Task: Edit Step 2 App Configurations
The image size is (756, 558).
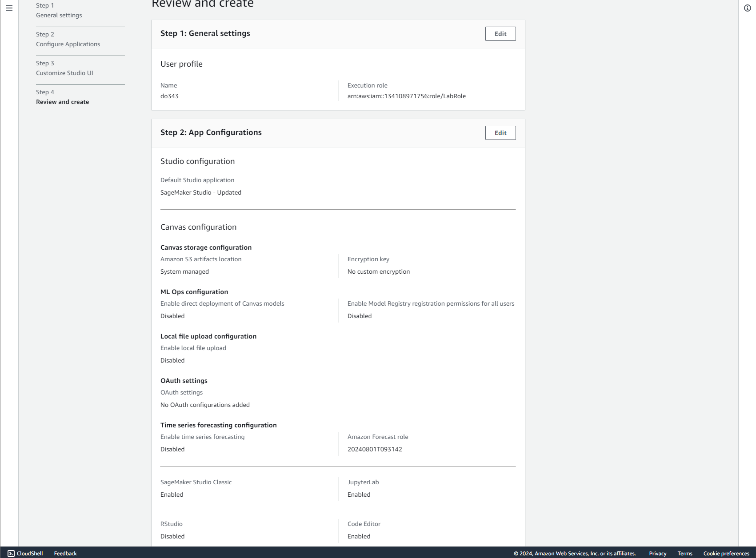Action: (500, 133)
